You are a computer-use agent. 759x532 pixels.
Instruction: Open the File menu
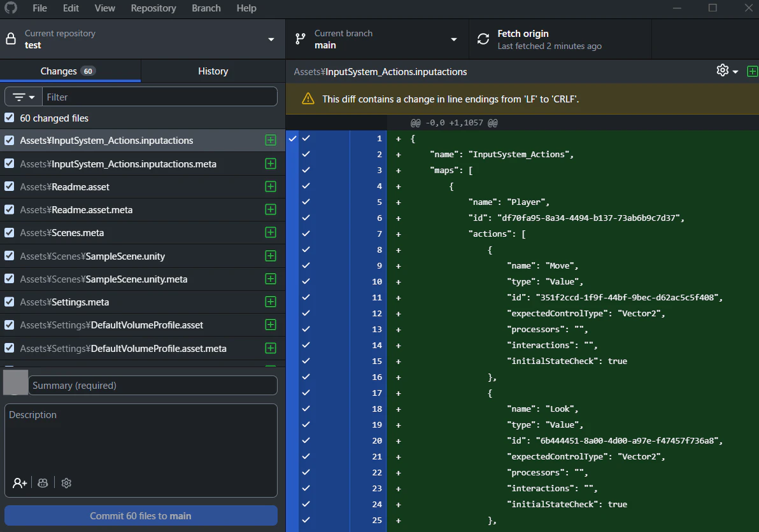coord(39,8)
